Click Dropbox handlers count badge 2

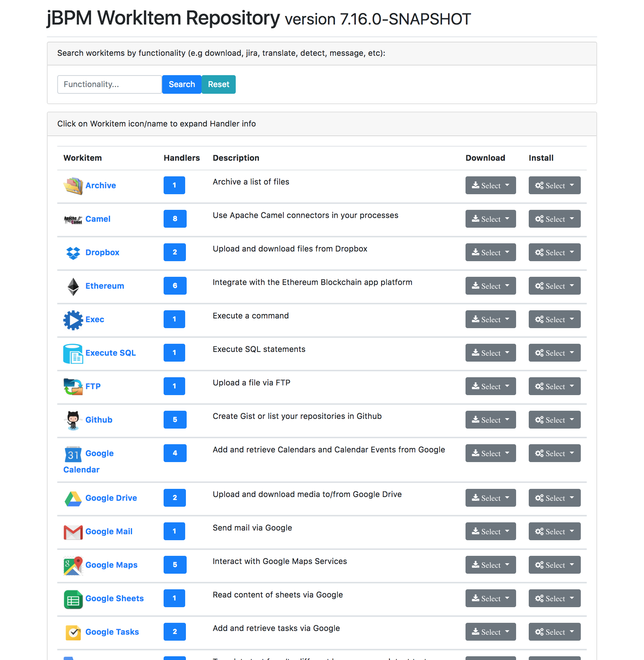[x=175, y=252]
